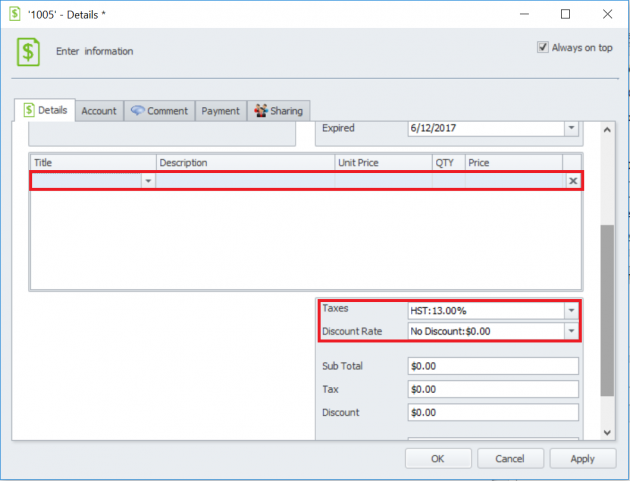Open the Comment tab
The height and width of the screenshot is (481, 630).
click(159, 111)
